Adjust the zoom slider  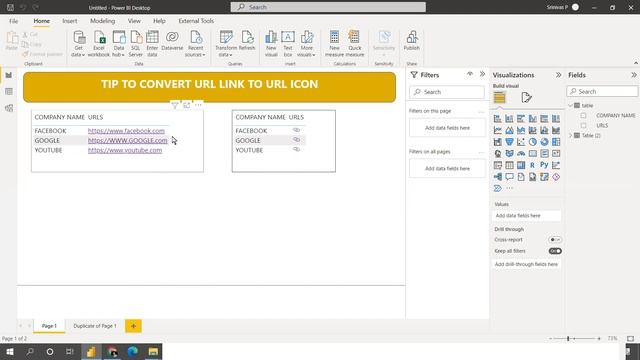click(x=568, y=338)
